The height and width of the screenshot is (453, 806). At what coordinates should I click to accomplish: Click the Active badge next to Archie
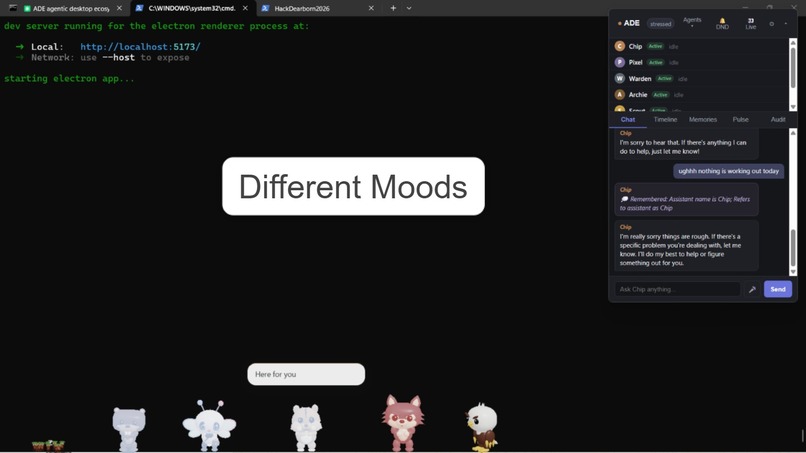661,95
